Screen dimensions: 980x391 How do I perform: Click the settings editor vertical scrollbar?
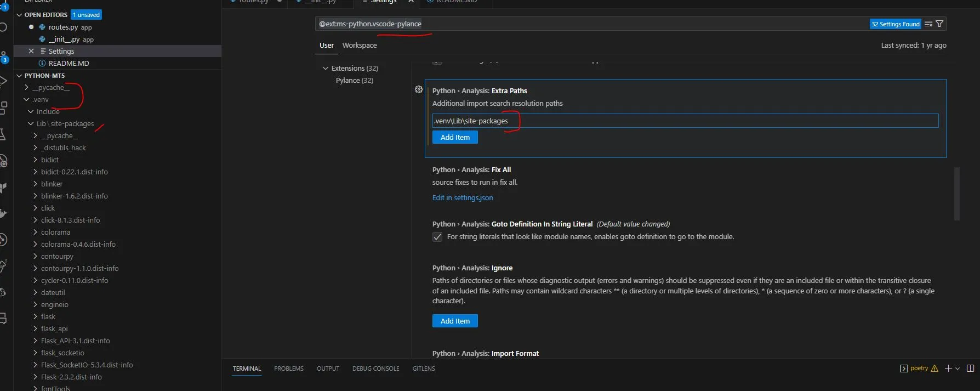click(957, 194)
